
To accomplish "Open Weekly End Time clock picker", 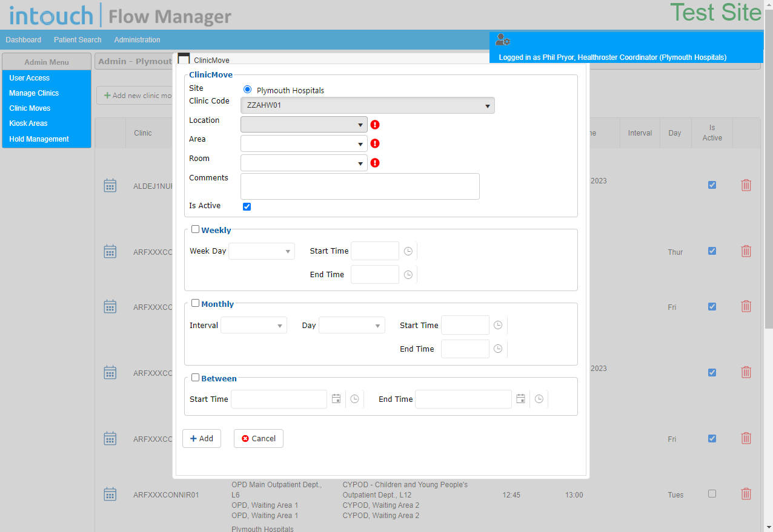I will pyautogui.click(x=408, y=275).
